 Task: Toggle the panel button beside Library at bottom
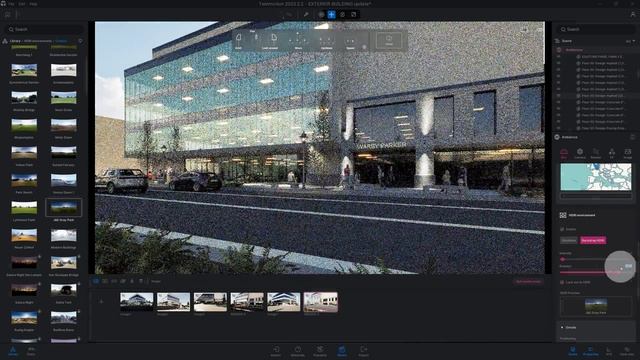point(31,351)
